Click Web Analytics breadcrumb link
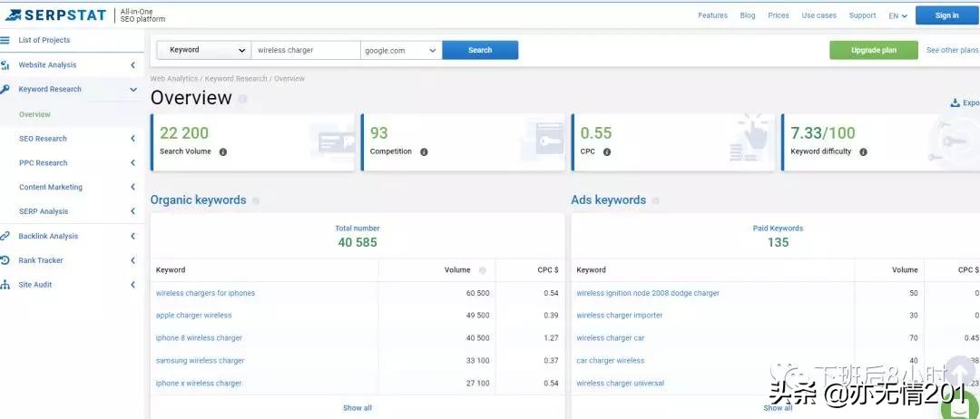 pyautogui.click(x=173, y=79)
